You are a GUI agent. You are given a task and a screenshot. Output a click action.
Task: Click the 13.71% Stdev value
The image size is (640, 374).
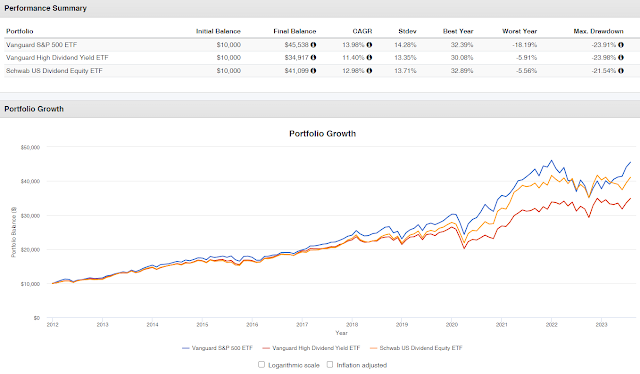pos(405,71)
